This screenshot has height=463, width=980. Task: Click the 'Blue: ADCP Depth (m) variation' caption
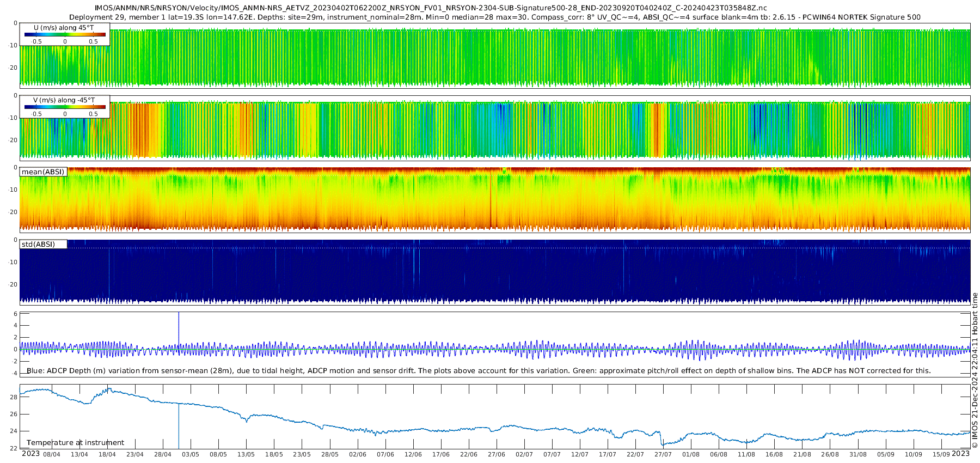(x=478, y=370)
